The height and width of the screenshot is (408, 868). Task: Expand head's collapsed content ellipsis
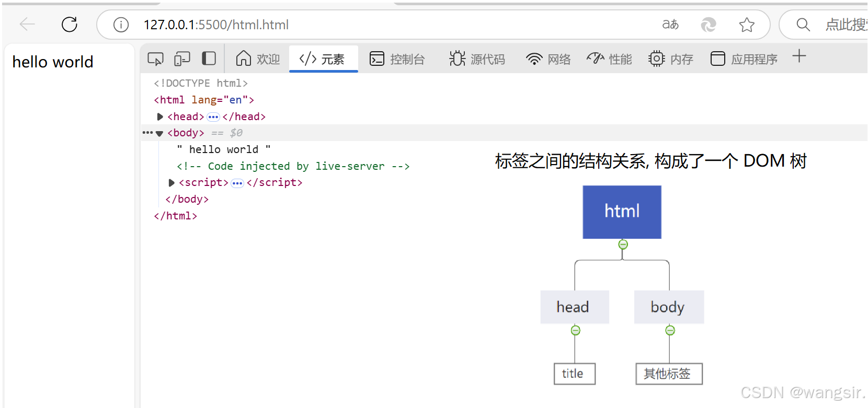213,116
